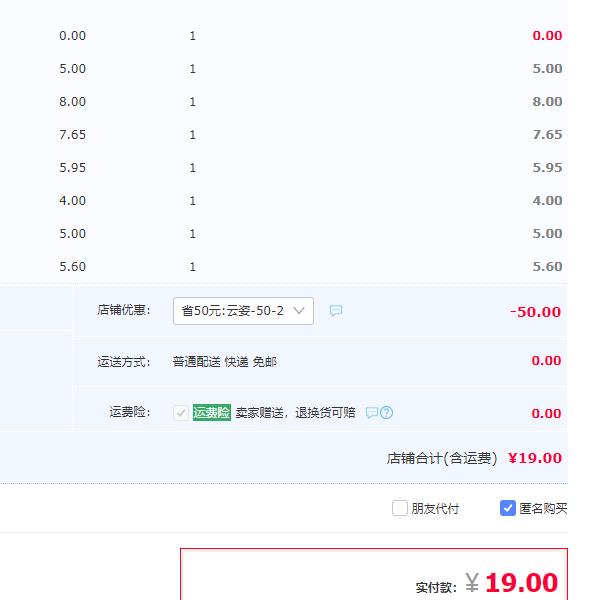The width and height of the screenshot is (605, 600).
Task: Click the red -50.00 discount amount
Action: pyautogui.click(x=535, y=312)
